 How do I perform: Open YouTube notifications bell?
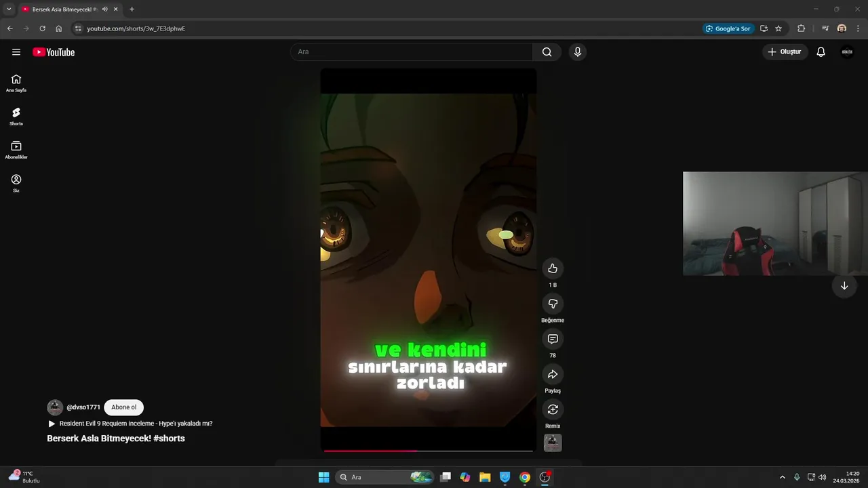(x=821, y=52)
